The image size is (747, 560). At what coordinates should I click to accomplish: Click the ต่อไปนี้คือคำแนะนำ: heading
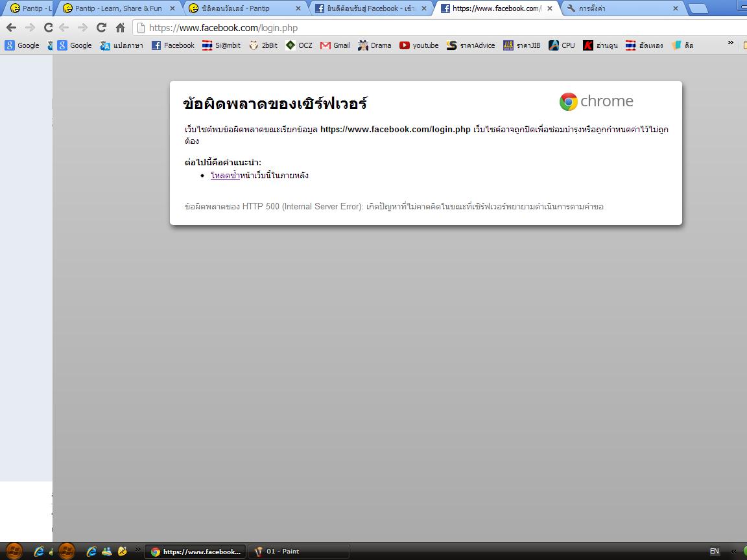tap(223, 163)
